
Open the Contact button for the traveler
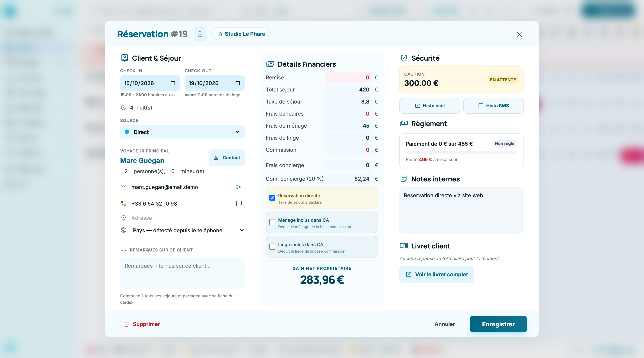point(227,158)
